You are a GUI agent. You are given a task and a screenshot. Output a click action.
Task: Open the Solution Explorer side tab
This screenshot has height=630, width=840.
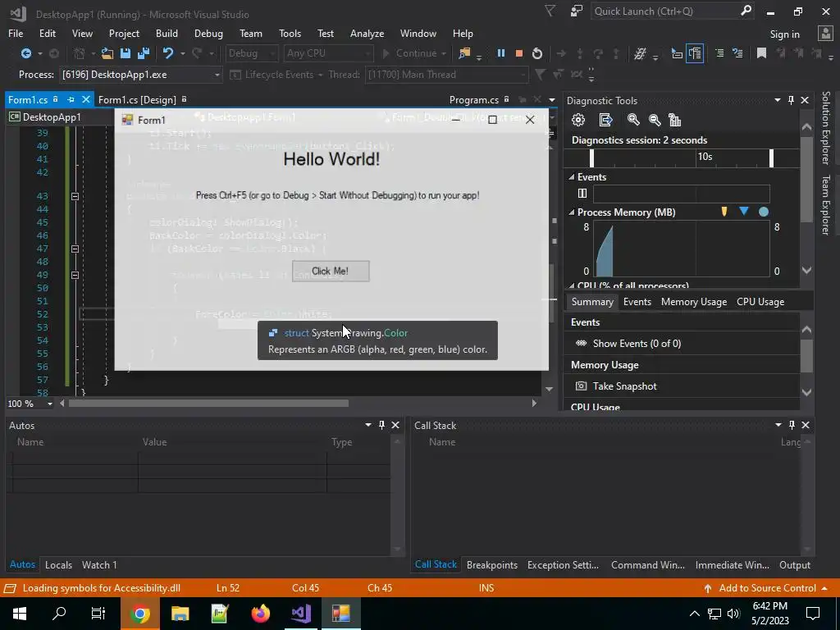pos(825,127)
